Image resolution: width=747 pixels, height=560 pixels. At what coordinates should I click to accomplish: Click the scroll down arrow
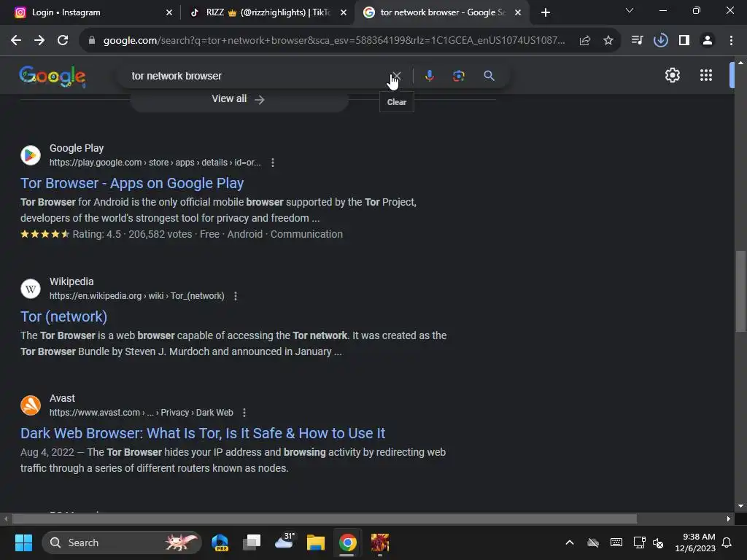click(740, 506)
